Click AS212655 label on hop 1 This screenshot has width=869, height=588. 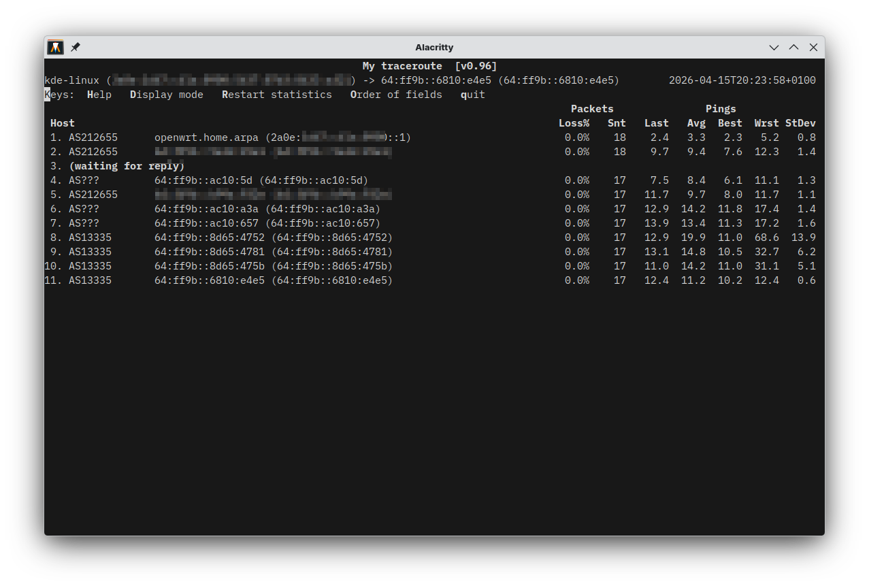pyautogui.click(x=93, y=137)
